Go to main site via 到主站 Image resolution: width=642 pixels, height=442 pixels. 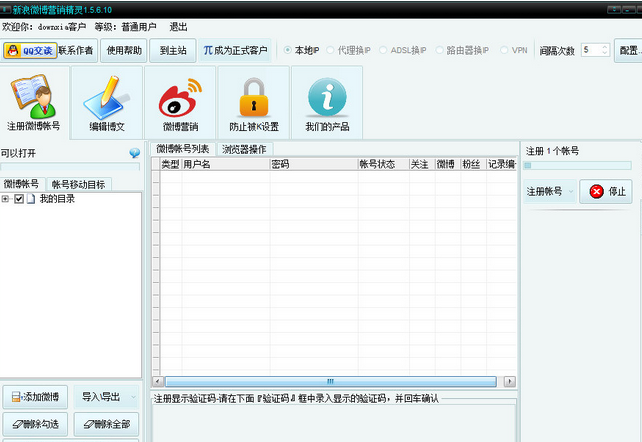[173, 50]
